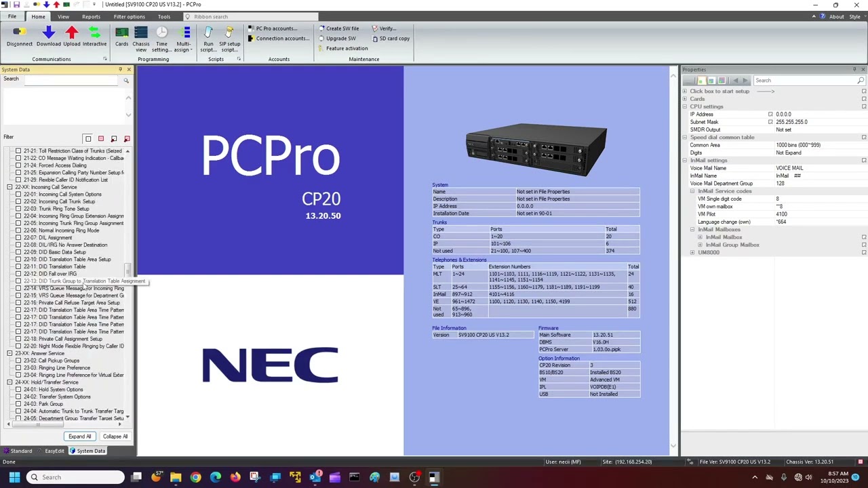Click Subnet Mask value 255.255.255.0
The height and width of the screenshot is (488, 868).
792,122
